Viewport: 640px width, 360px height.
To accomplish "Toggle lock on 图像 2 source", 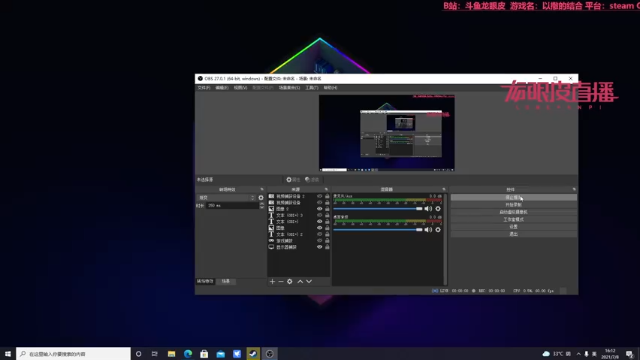I will point(327,209).
